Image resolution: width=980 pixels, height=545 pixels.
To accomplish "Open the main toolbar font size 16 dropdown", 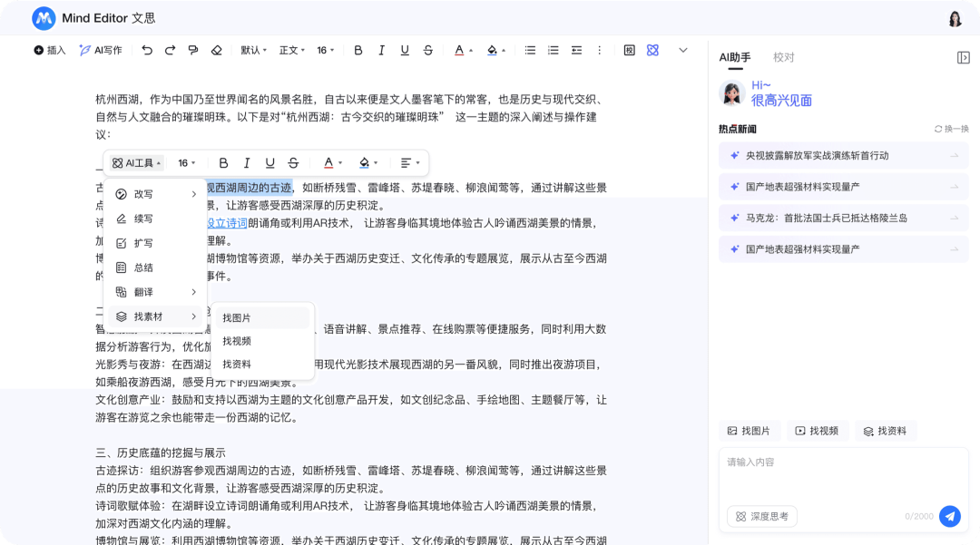I will 325,51.
